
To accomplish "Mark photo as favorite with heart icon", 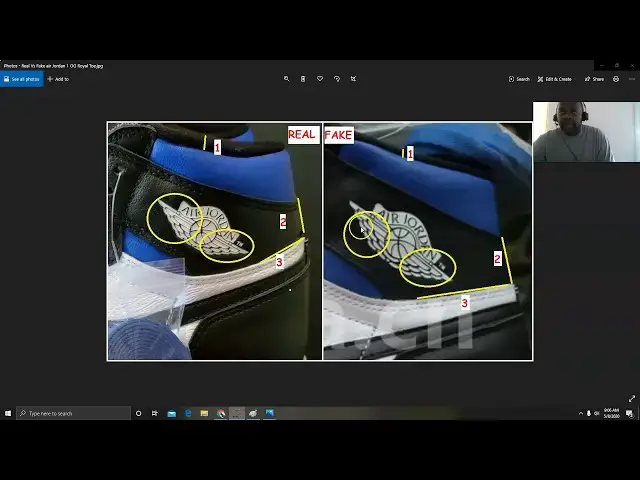I will coord(320,79).
